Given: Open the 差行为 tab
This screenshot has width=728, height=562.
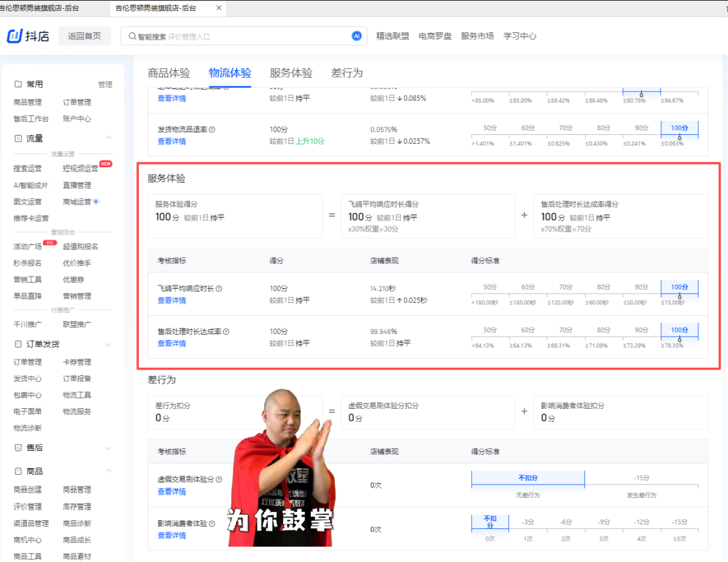Looking at the screenshot, I should (x=347, y=73).
